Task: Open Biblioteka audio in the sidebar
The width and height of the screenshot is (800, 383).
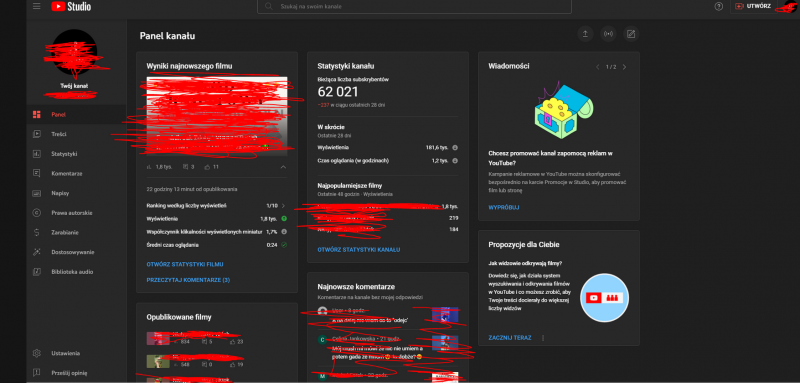Action: click(x=77, y=272)
